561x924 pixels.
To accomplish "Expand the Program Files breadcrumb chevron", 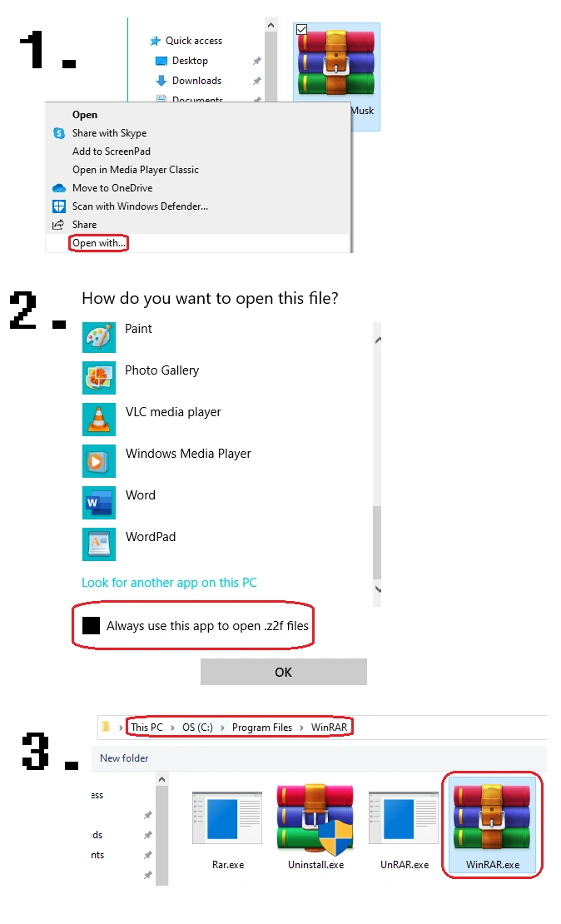I will click(x=301, y=728).
